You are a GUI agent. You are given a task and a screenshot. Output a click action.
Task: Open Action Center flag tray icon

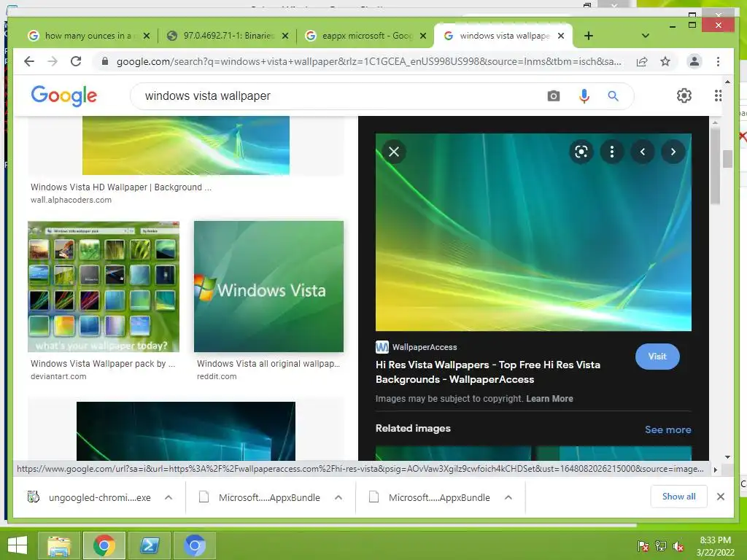pos(643,547)
